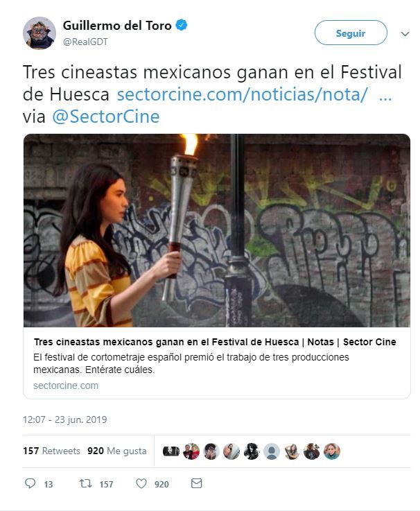This screenshot has height=511, width=420.
Task: Click the default gray silhouette liker avatar
Action: [272, 451]
